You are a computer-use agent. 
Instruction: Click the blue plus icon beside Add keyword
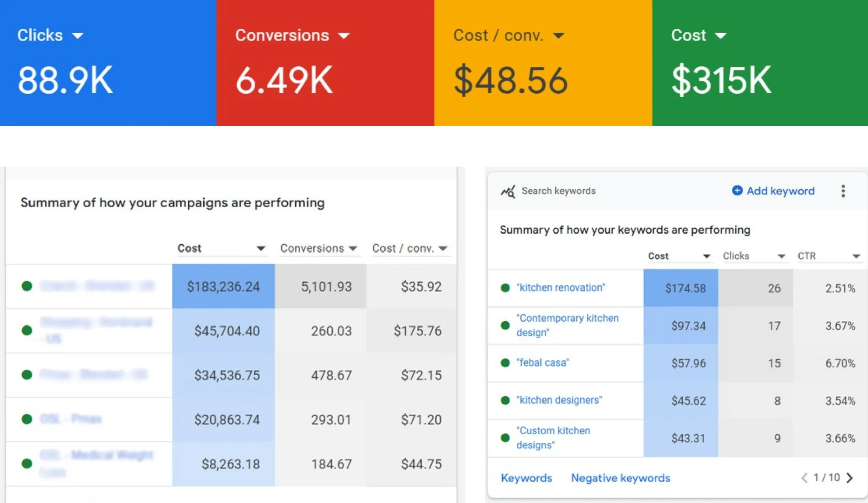pos(737,191)
